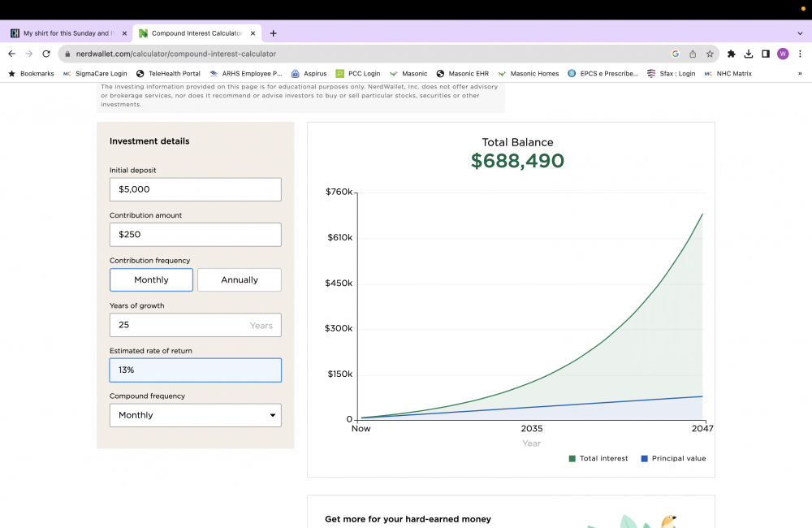Open the purple profile avatar
The height and width of the screenshot is (528, 812).
coord(783,54)
